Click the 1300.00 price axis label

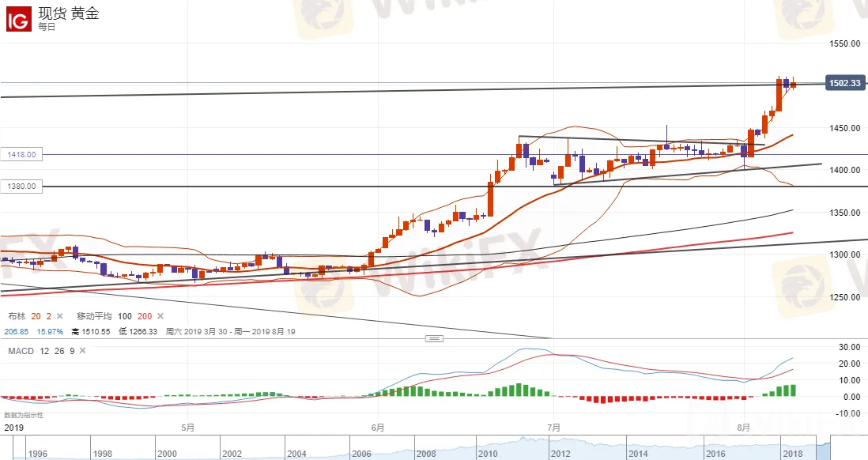[845, 255]
